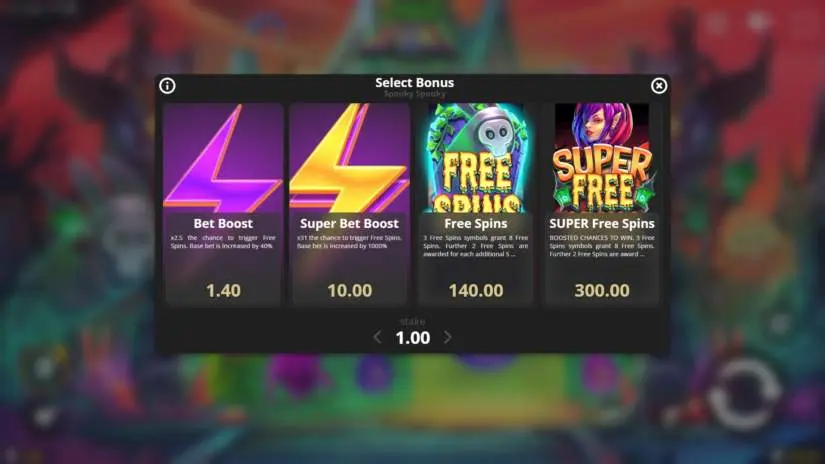This screenshot has width=825, height=464.
Task: Choose the Free Spins tombstone image
Action: point(476,158)
